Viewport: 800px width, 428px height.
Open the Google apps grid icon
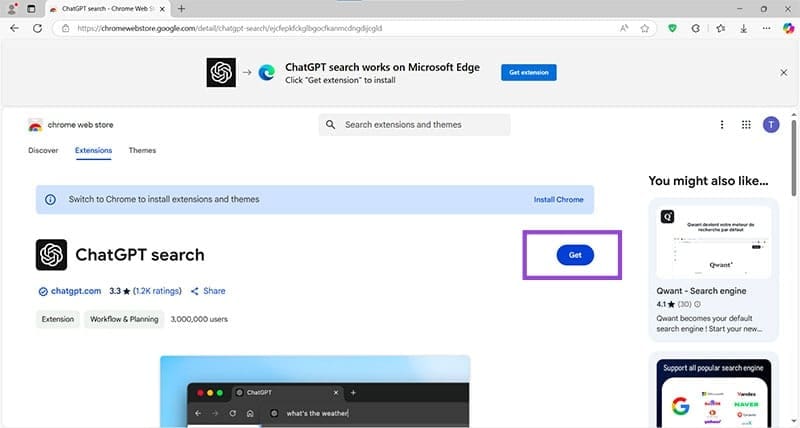(x=746, y=124)
